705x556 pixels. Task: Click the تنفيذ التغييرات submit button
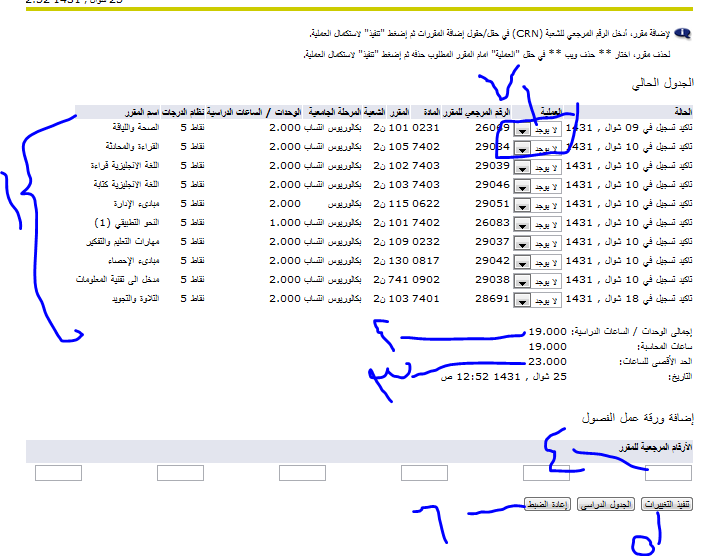[667, 504]
